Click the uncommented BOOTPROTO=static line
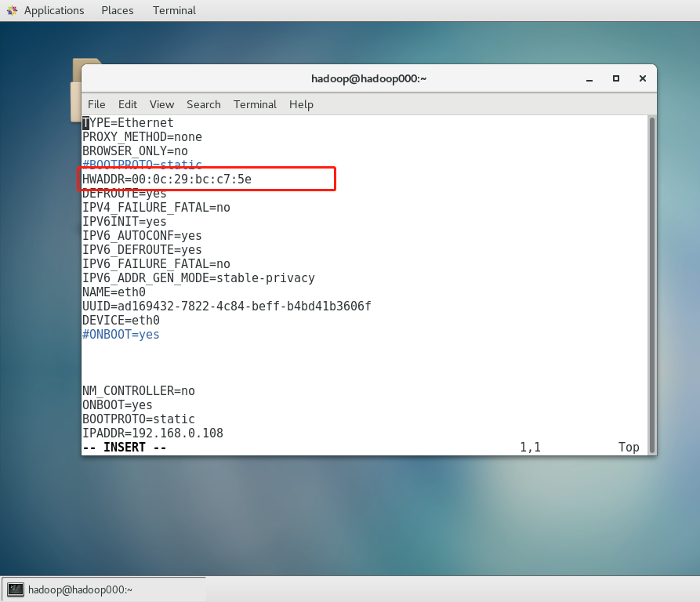700x602 pixels. tap(139, 419)
